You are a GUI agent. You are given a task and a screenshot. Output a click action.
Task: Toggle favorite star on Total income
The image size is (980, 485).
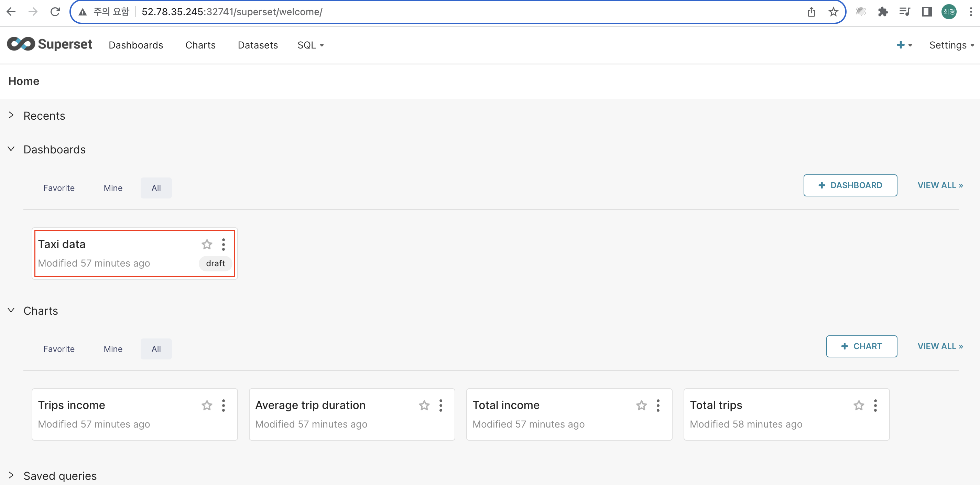point(641,405)
